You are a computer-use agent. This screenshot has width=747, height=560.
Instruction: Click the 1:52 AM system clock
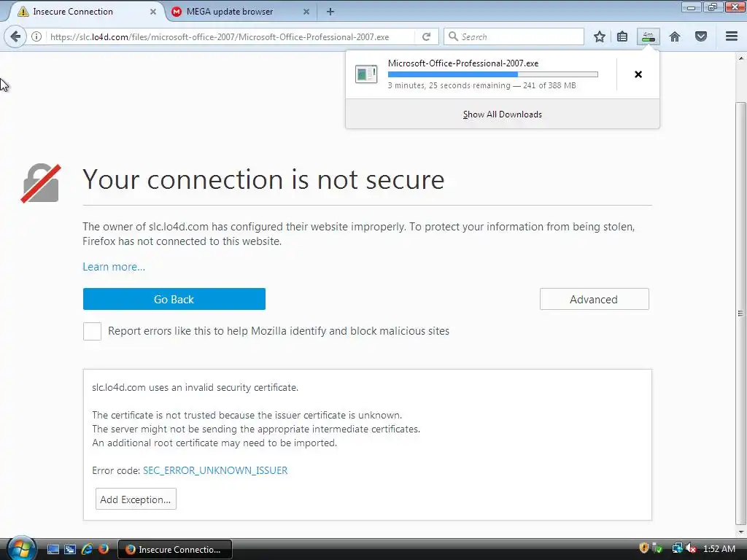pyautogui.click(x=719, y=548)
